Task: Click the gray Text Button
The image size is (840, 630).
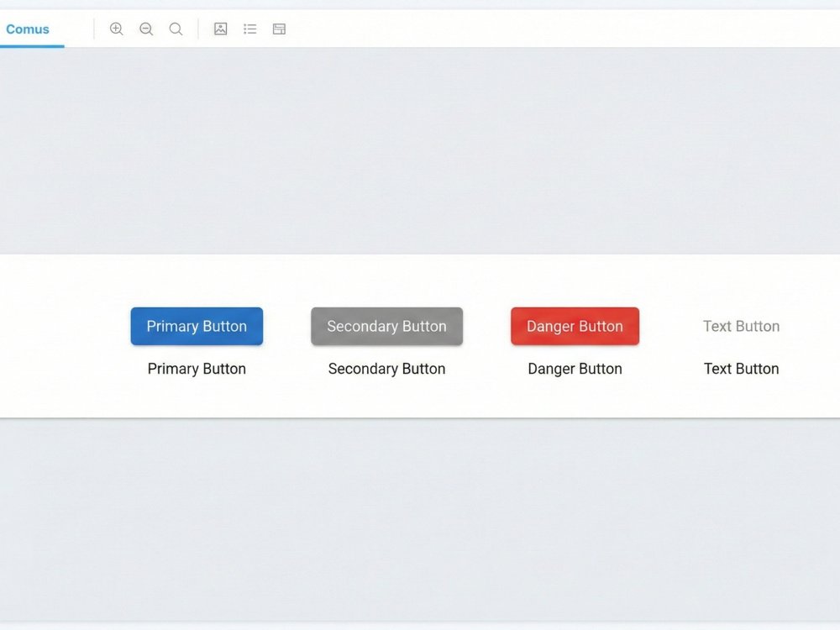Action: point(742,326)
